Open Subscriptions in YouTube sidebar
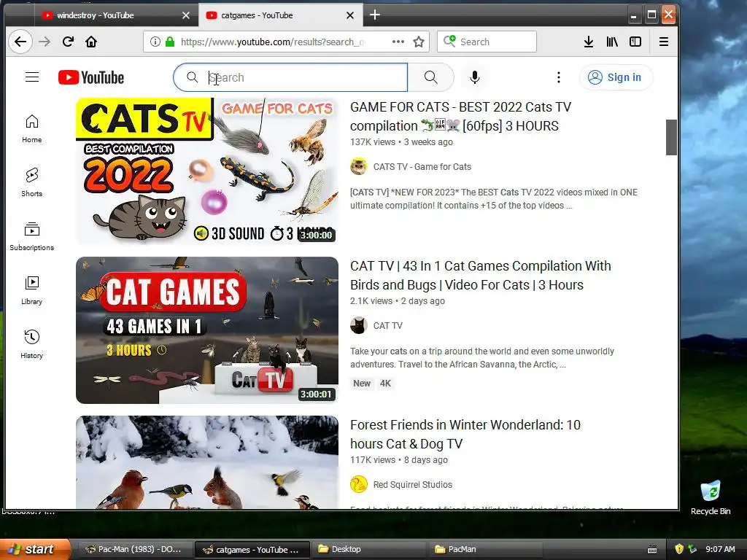The image size is (747, 560). (32, 237)
